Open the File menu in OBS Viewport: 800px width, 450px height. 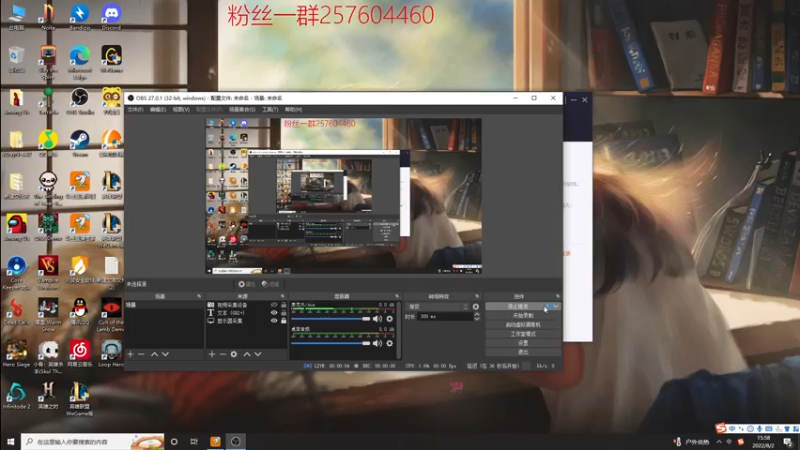click(x=135, y=110)
